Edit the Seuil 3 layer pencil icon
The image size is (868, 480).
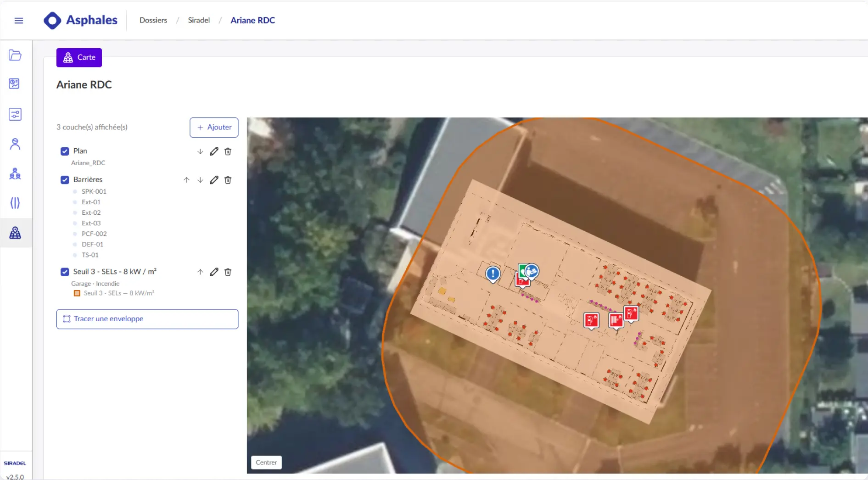[214, 272]
